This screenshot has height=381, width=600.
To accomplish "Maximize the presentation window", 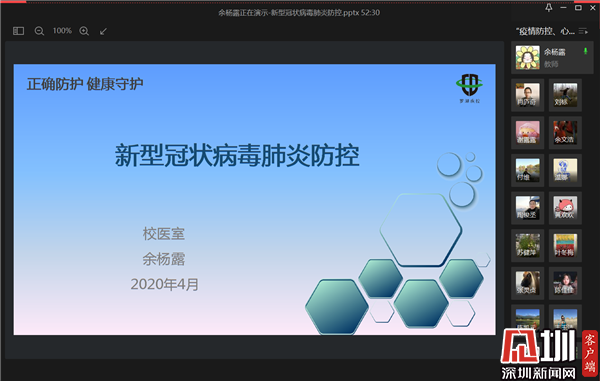I will pyautogui.click(x=578, y=8).
